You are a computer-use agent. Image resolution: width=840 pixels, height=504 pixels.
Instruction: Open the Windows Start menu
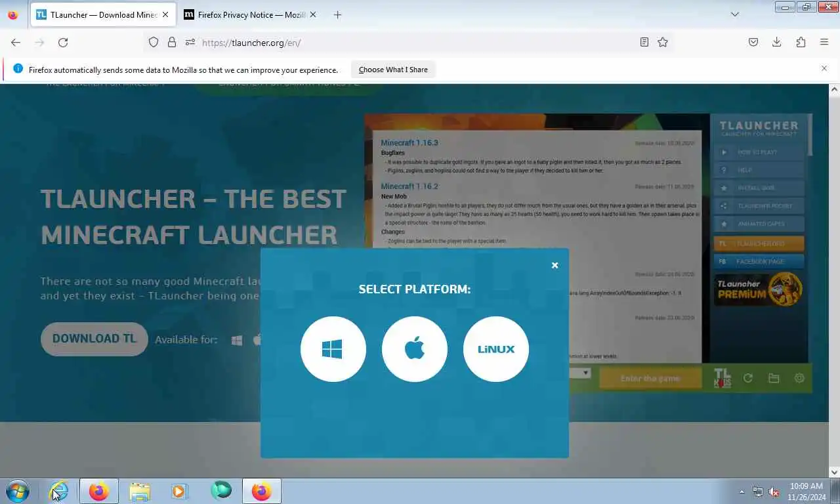[18, 491]
